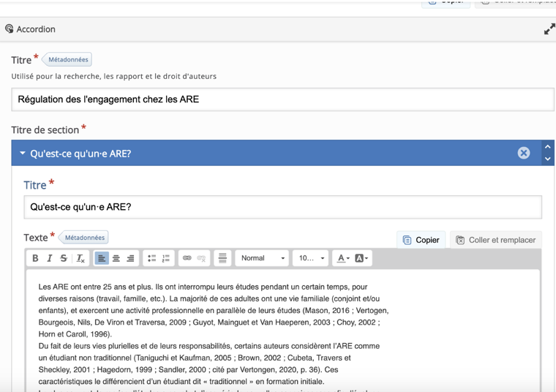Insert a link in the text
The image size is (556, 392).
187,258
